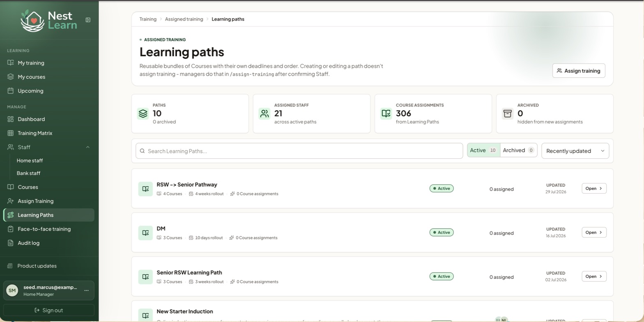Open the Senior RSW Learning Path
The image size is (644, 322).
[x=594, y=277]
